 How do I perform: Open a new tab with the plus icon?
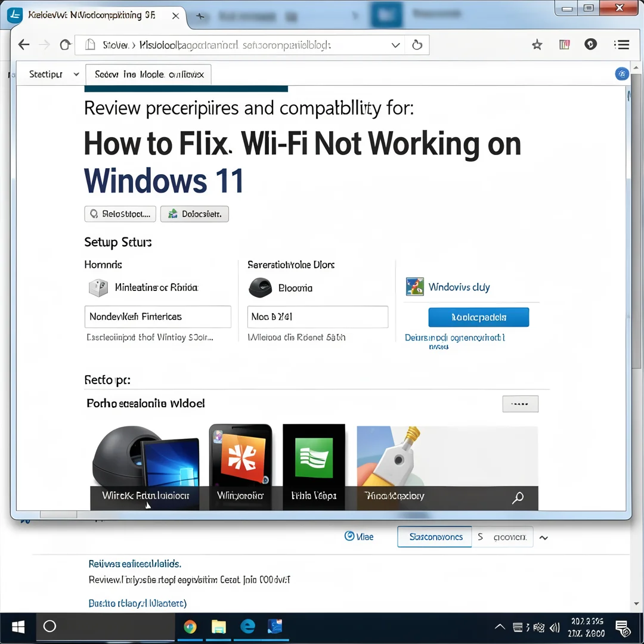click(200, 16)
